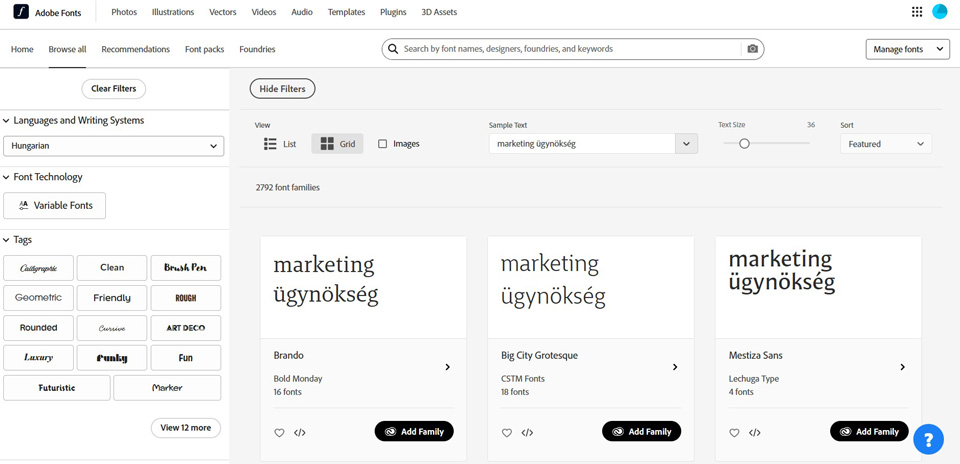Toggle the Cursive tag filter
Screen dimensions: 960x464
tap(112, 328)
